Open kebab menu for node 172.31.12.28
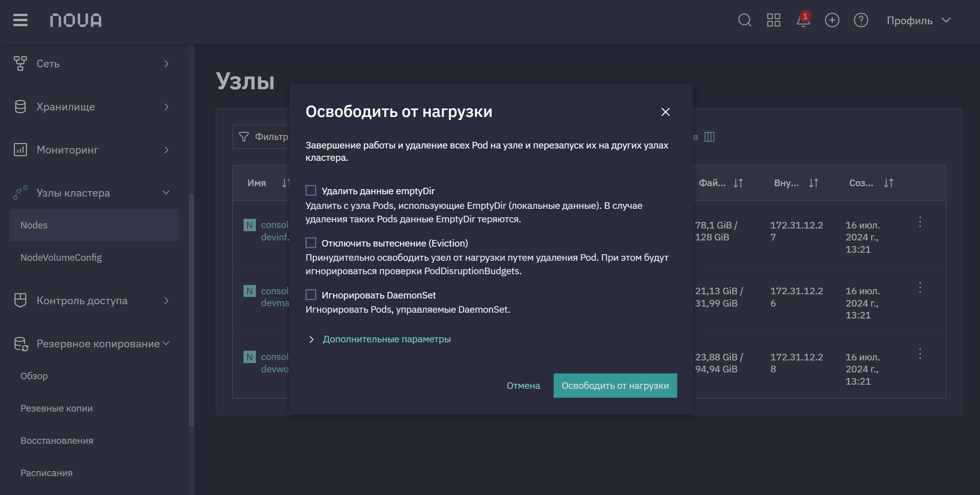This screenshot has width=980, height=495. coord(920,354)
